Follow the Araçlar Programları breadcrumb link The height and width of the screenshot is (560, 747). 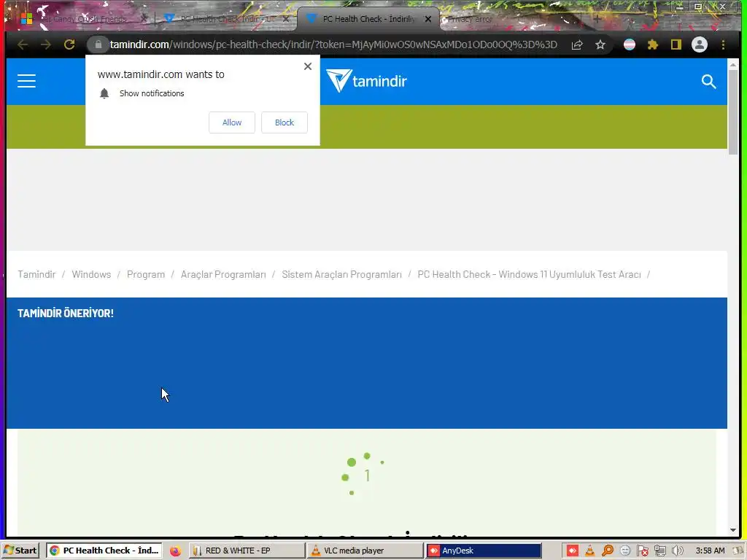[x=223, y=274]
